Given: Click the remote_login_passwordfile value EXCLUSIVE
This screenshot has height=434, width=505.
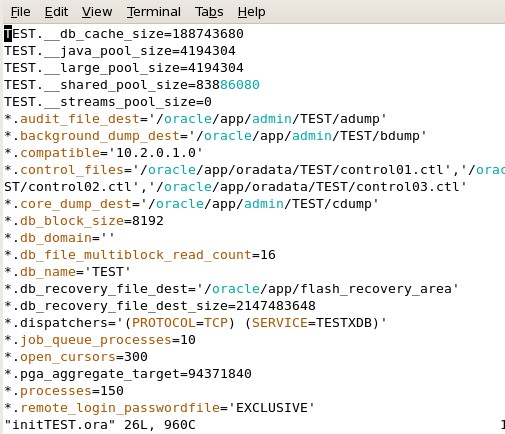Looking at the screenshot, I should [271, 408].
